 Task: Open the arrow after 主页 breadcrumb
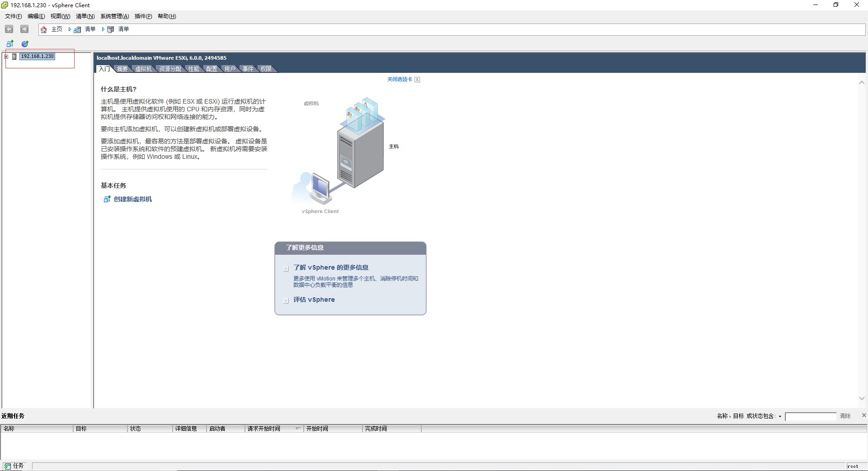coord(69,29)
